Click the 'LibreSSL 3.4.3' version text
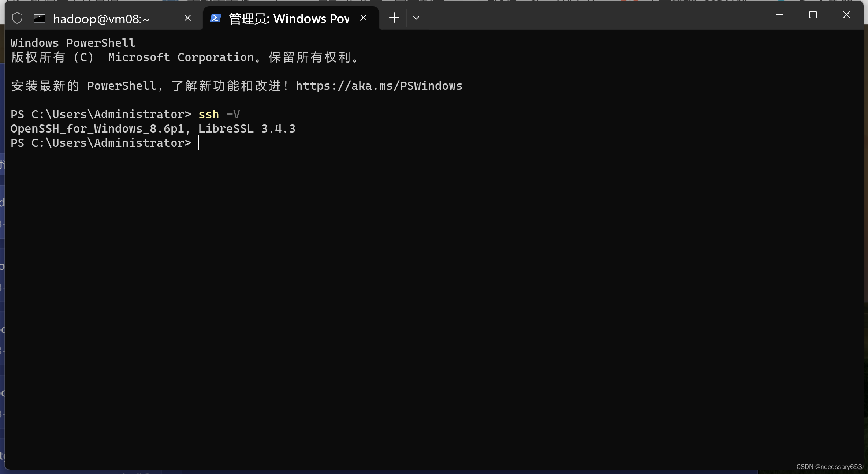868x474 pixels. click(247, 128)
